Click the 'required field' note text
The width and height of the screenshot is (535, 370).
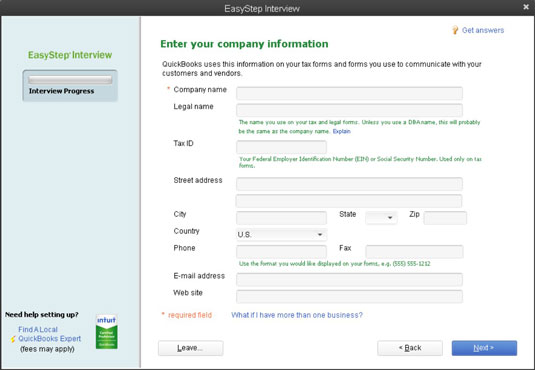coord(190,315)
